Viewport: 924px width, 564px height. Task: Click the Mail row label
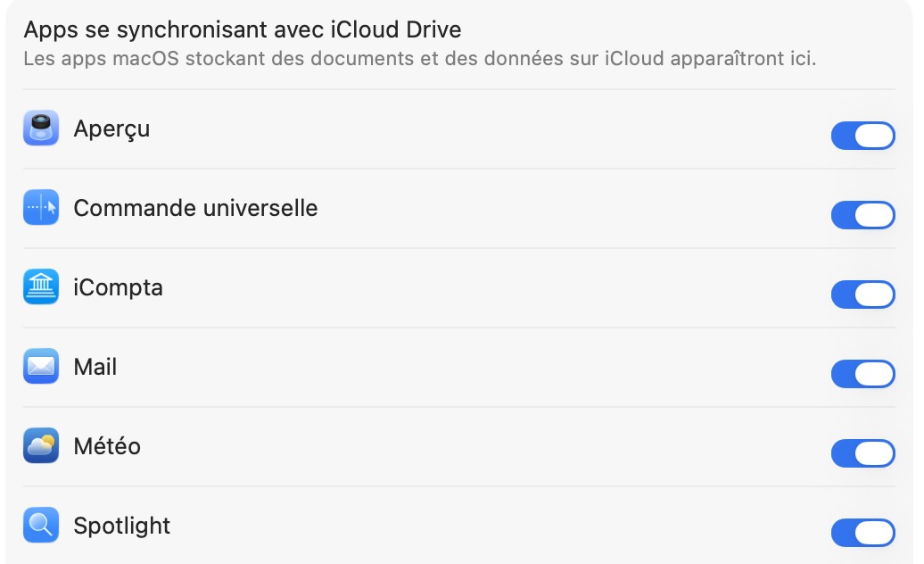(95, 367)
